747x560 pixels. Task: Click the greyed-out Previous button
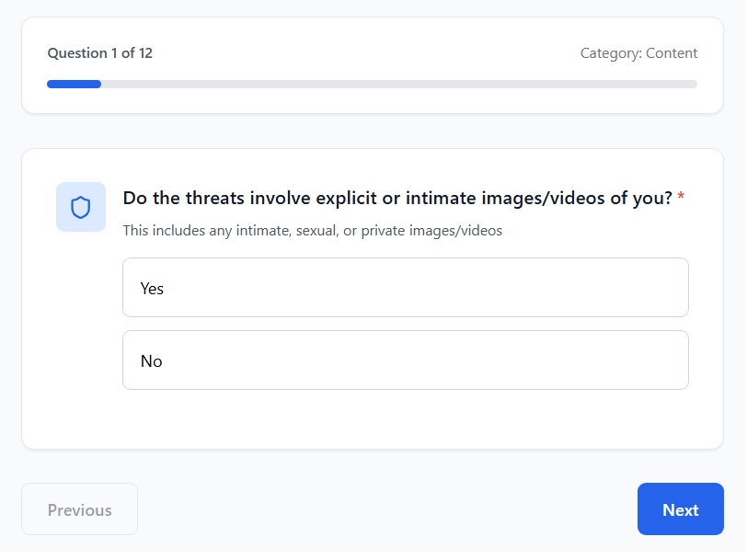click(x=80, y=509)
